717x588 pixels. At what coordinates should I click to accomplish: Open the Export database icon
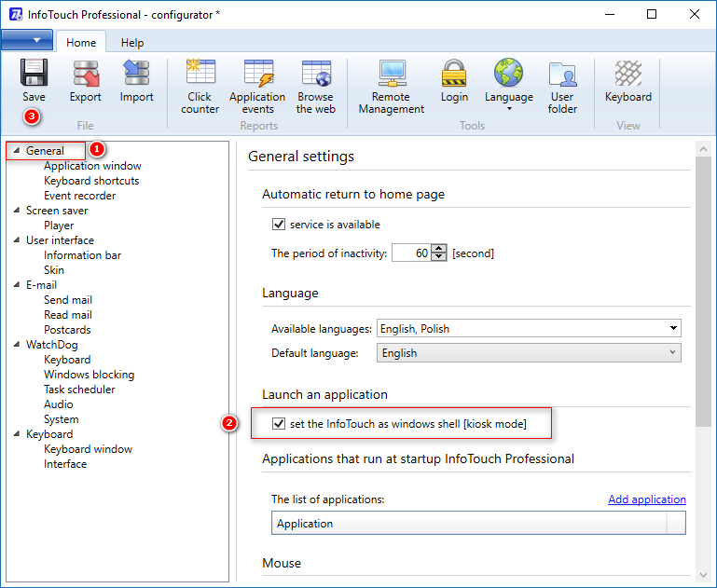coord(86,73)
